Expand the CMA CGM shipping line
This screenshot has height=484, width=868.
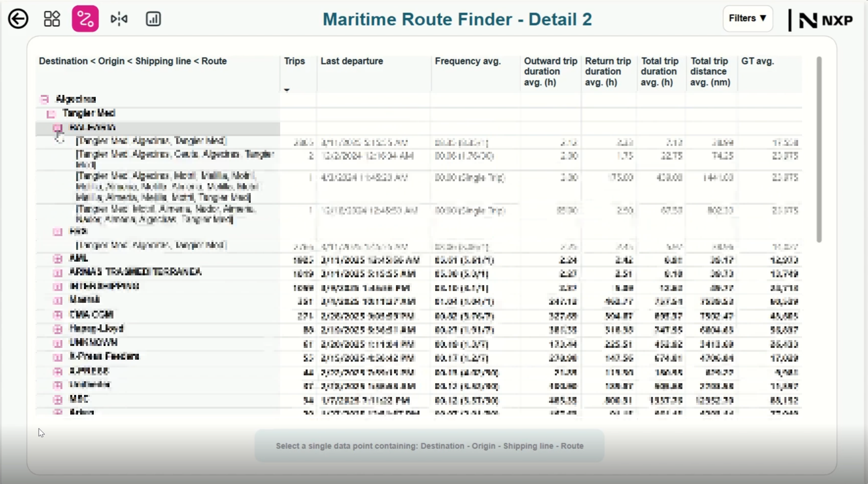(58, 315)
